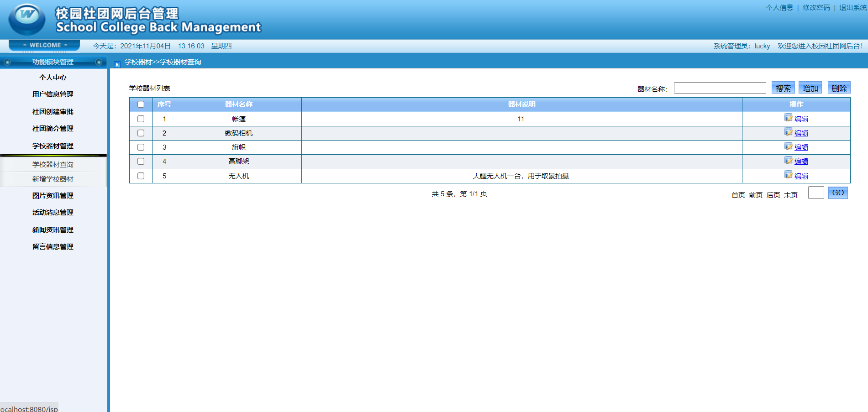Click the edit icon for 高脚架 row
This screenshot has height=412, width=868.
(788, 160)
